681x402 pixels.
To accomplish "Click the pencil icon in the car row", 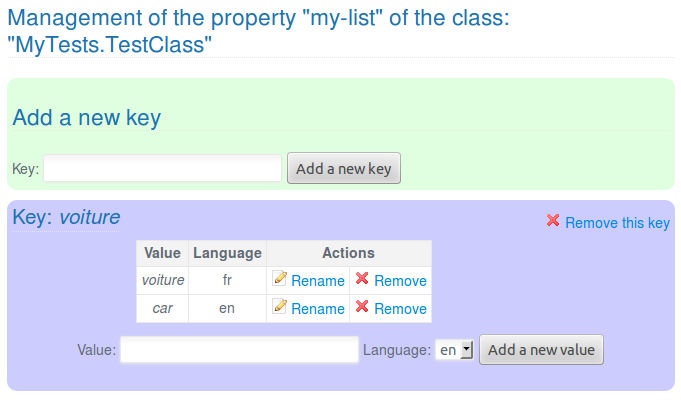I will (280, 307).
